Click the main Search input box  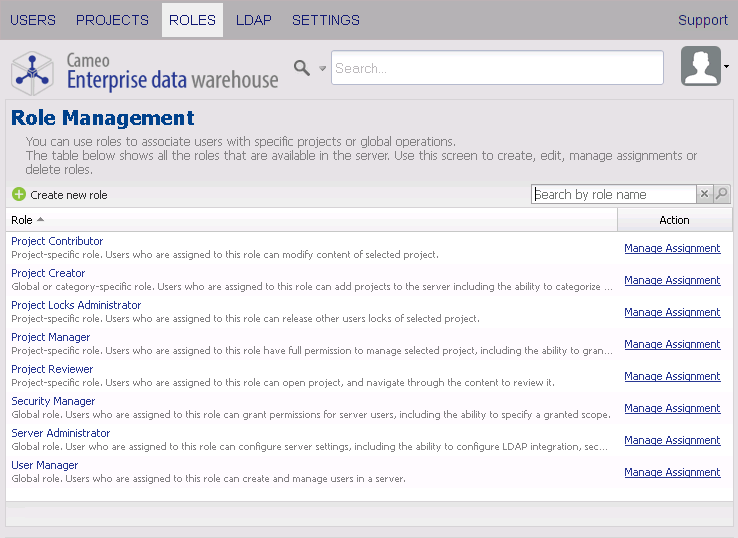pos(497,68)
